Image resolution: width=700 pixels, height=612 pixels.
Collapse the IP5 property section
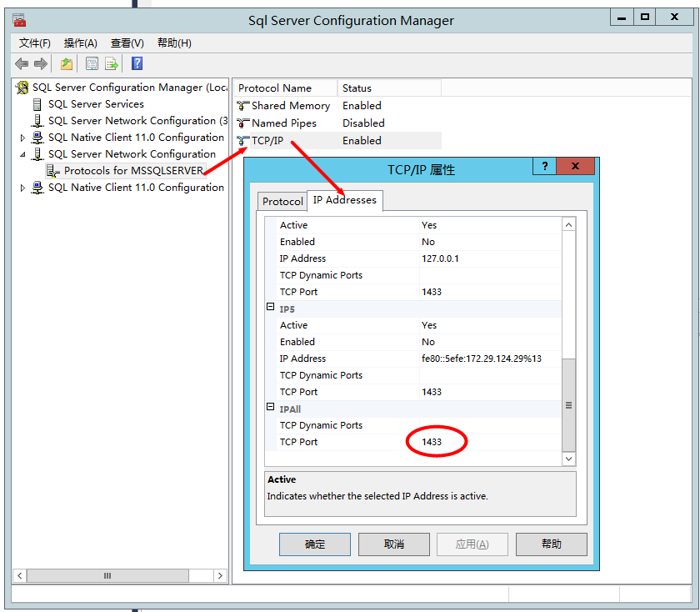[x=270, y=308]
